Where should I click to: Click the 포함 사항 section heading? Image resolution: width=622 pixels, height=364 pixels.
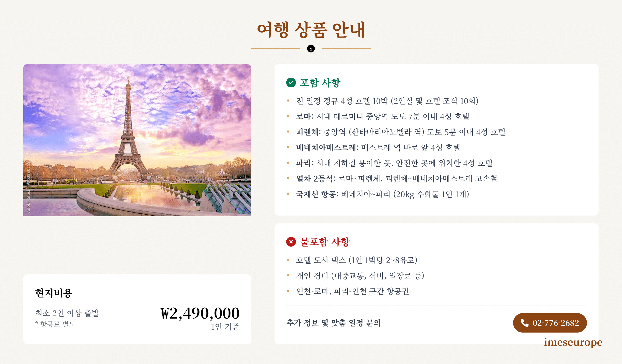point(320,83)
